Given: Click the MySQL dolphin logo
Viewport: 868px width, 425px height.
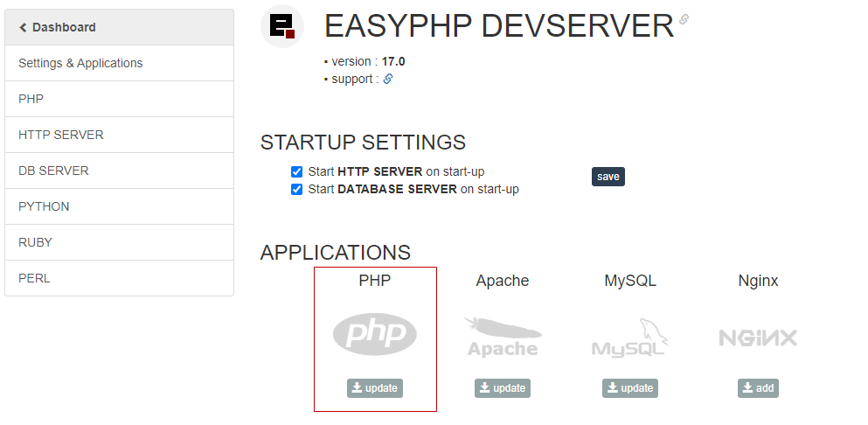Looking at the screenshot, I should [630, 337].
